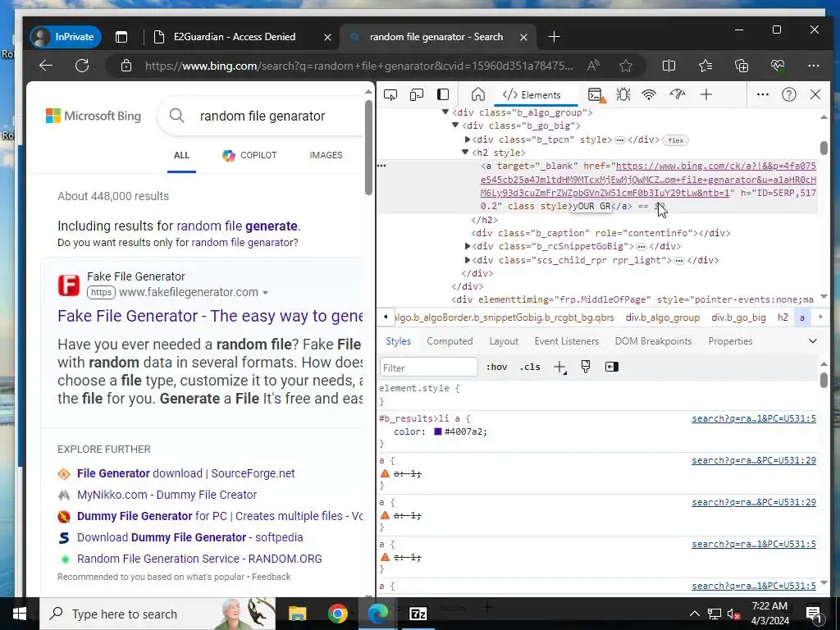Open DevTools customize three-dot menu
The height and width of the screenshot is (630, 840).
[x=762, y=95]
